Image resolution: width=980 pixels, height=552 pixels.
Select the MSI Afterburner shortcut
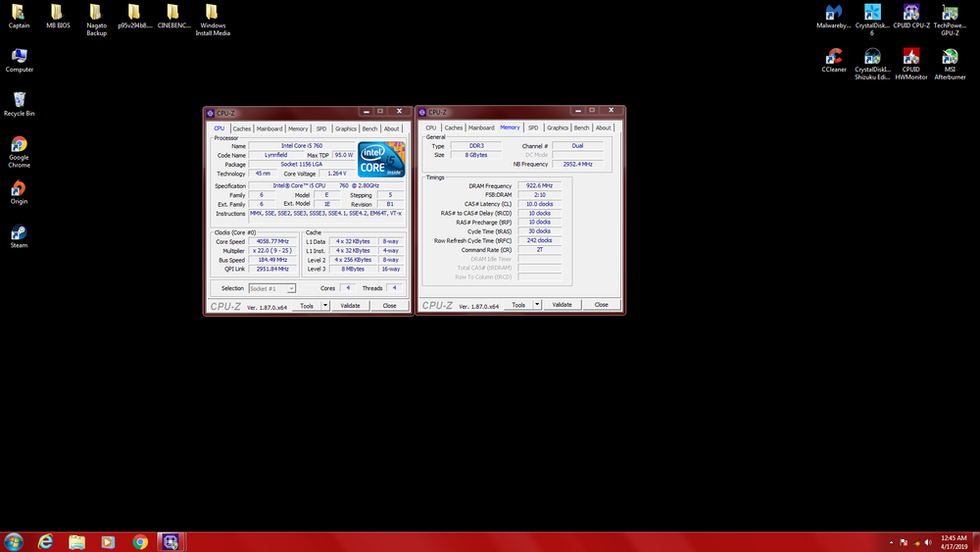(x=950, y=64)
